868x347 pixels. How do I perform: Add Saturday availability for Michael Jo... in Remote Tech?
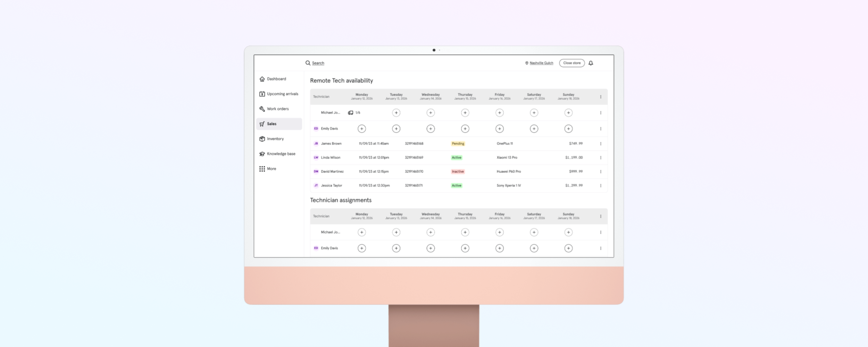[x=534, y=113]
